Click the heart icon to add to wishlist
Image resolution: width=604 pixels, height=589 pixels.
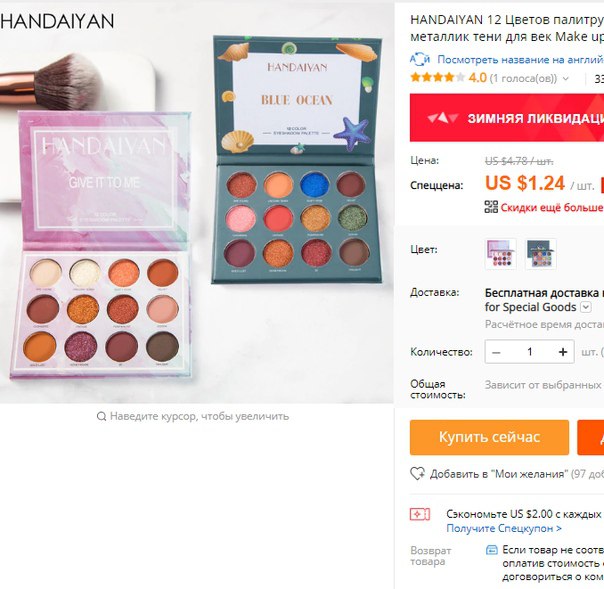coord(418,473)
